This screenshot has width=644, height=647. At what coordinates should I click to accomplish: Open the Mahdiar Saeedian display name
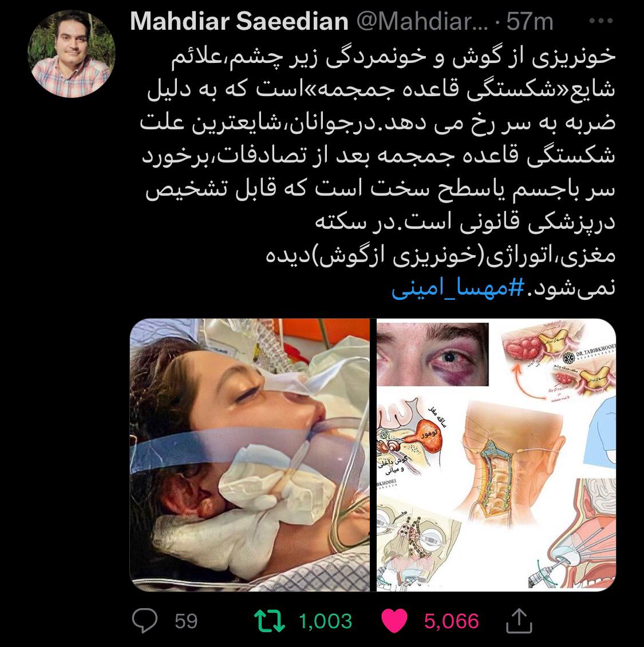(x=239, y=21)
